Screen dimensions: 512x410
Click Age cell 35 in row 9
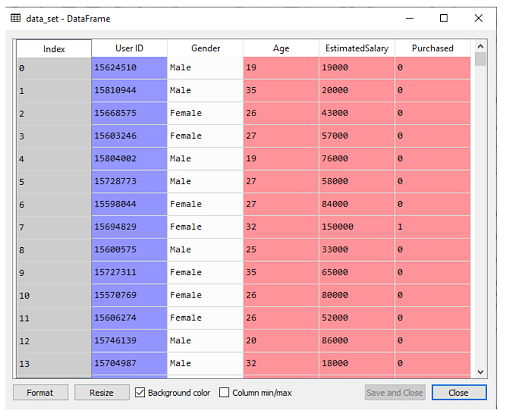coord(281,272)
